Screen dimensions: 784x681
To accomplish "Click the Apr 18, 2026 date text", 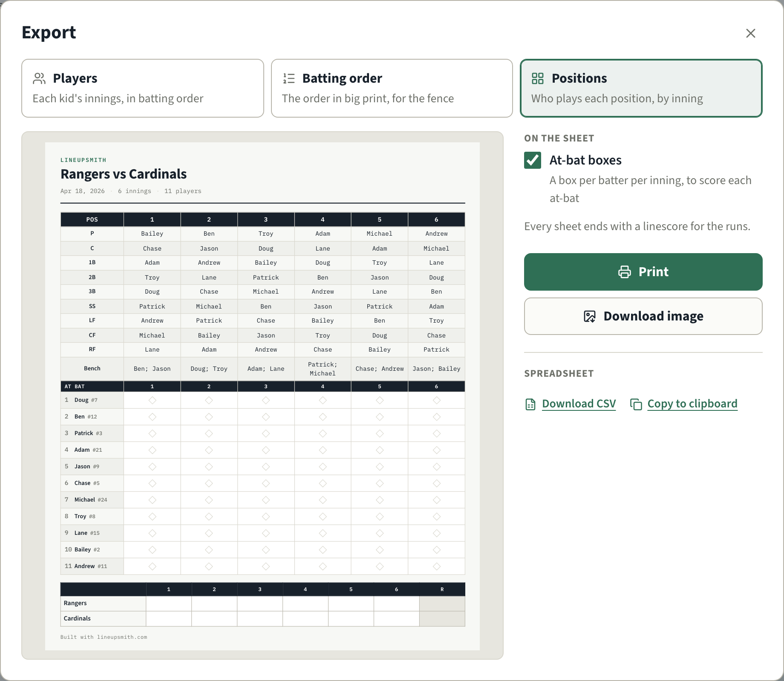I will tap(83, 191).
